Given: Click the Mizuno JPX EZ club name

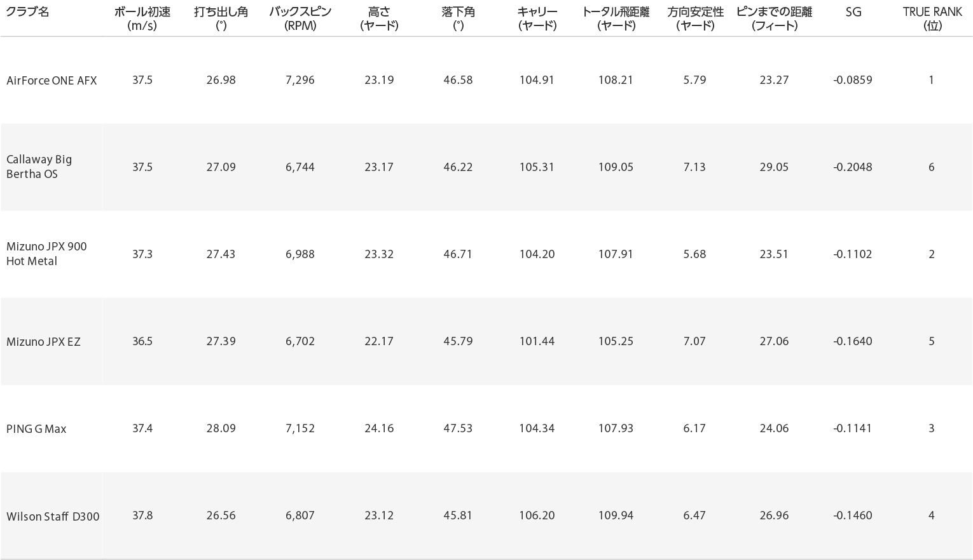Looking at the screenshot, I should (x=43, y=342).
